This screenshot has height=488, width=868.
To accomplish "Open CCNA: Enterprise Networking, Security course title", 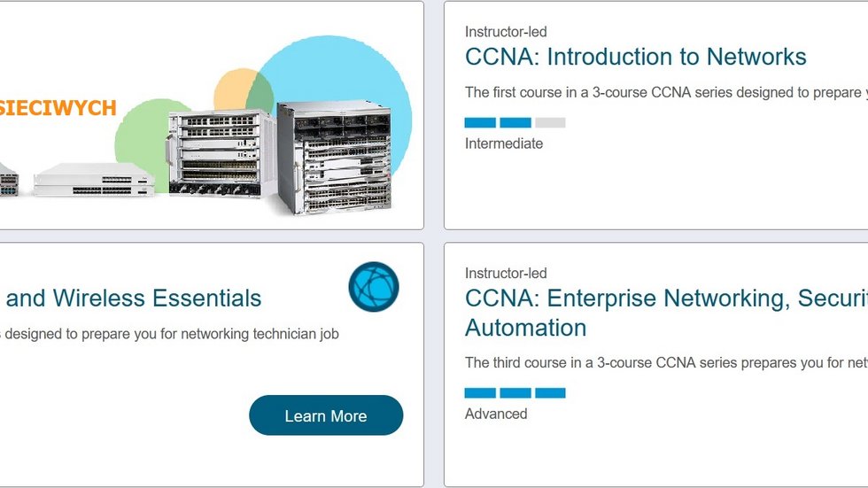I will click(665, 298).
